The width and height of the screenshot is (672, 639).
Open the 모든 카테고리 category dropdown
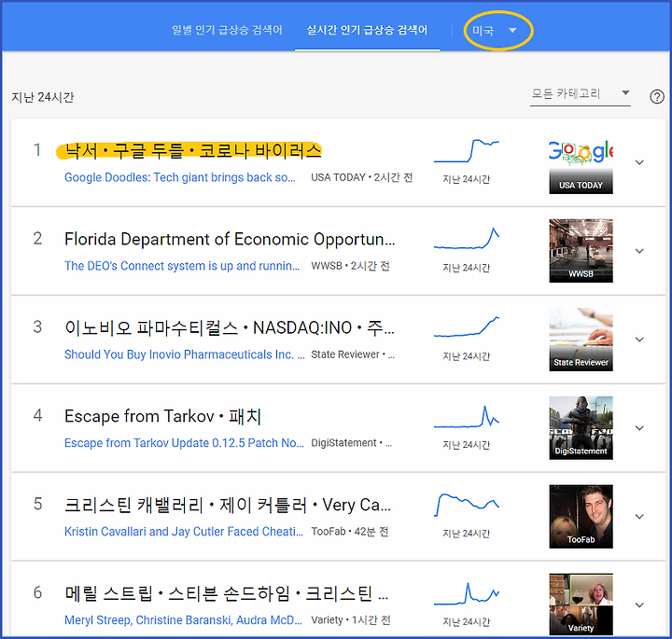[x=580, y=93]
